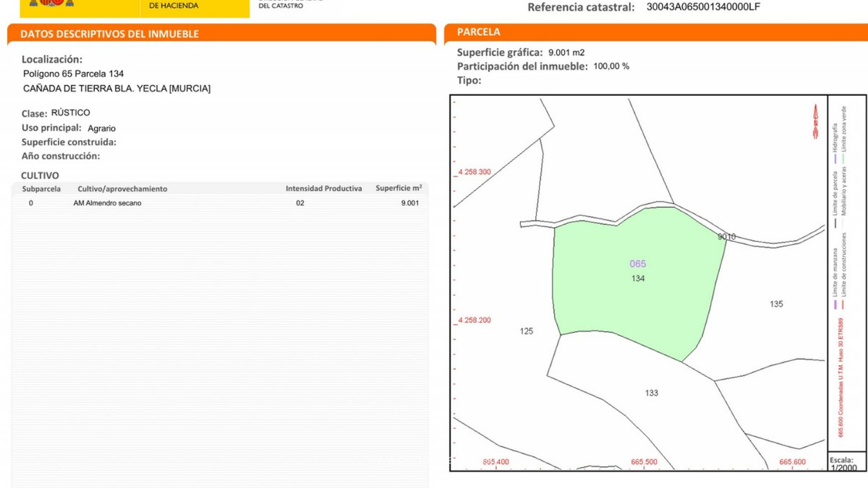This screenshot has height=488, width=868.
Task: Click the Escala 1/2000 box
Action: pyautogui.click(x=846, y=463)
